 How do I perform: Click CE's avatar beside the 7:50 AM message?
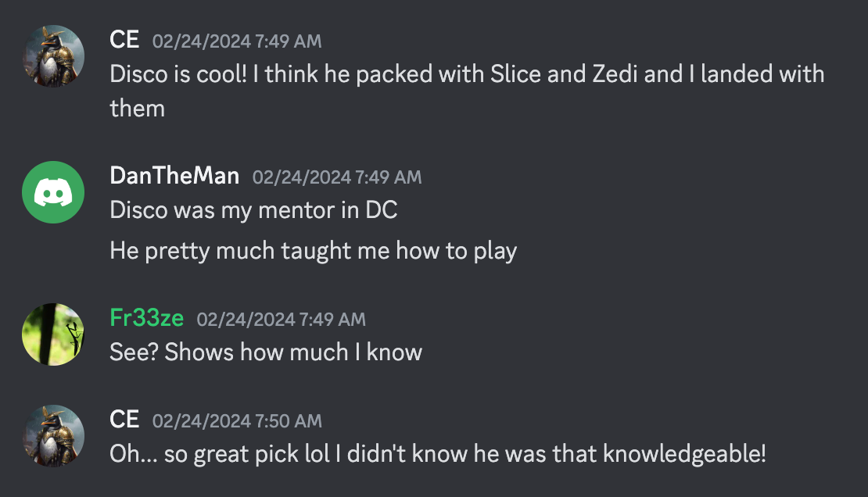click(53, 436)
